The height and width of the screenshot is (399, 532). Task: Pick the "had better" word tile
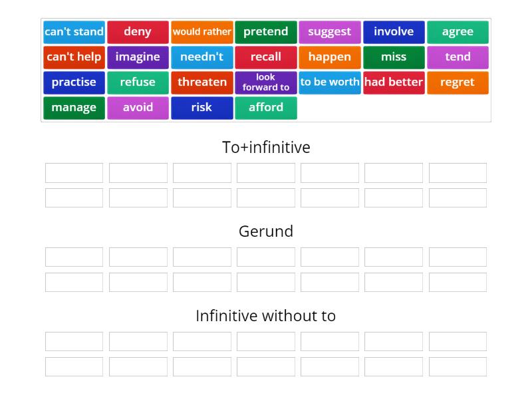point(394,82)
